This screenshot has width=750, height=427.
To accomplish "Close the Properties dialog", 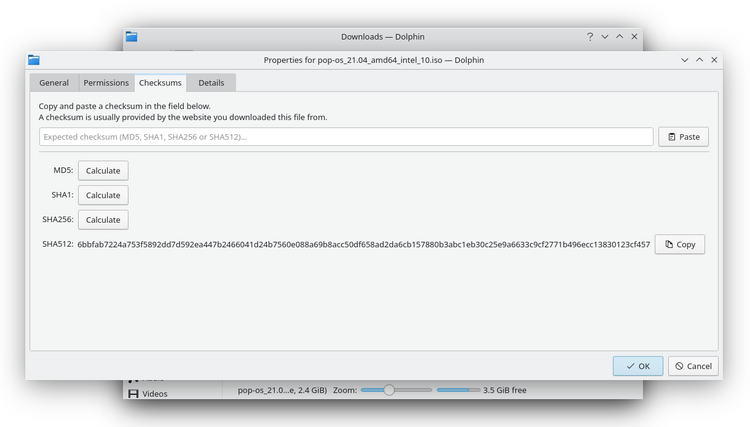I will pos(714,60).
